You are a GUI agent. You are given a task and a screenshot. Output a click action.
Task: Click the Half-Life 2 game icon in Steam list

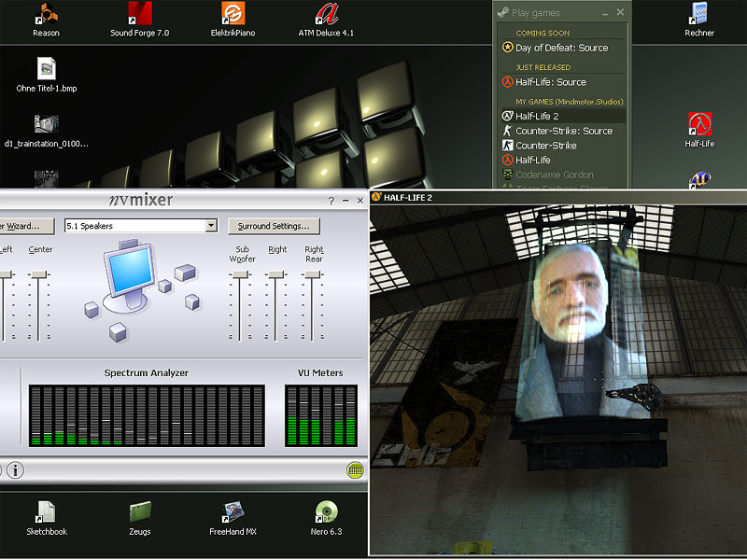[x=507, y=116]
